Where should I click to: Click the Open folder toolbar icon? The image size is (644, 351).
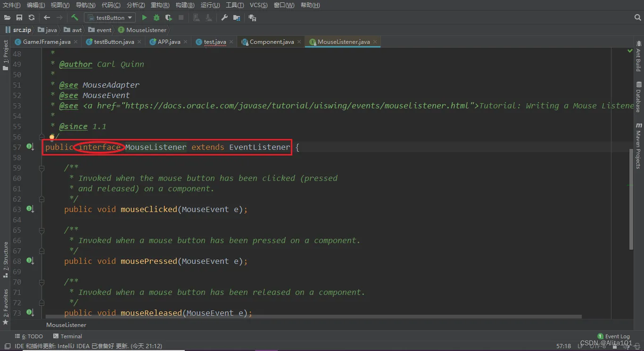8,17
